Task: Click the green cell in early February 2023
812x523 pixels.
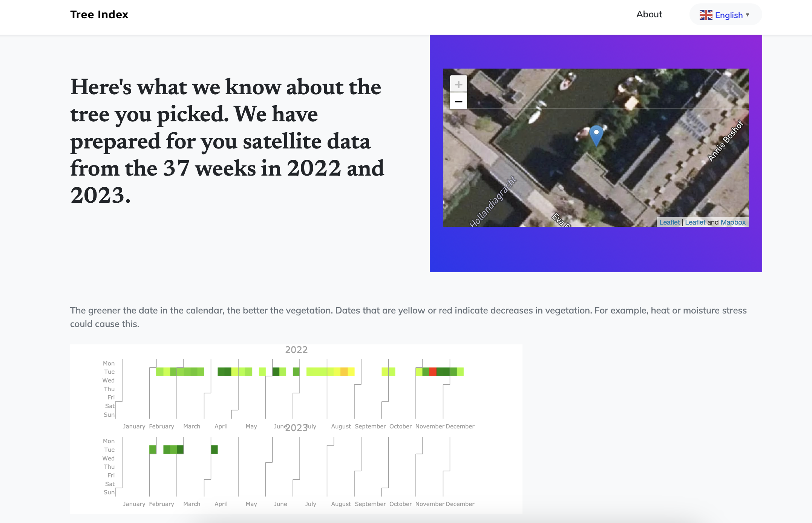Action: (x=153, y=449)
